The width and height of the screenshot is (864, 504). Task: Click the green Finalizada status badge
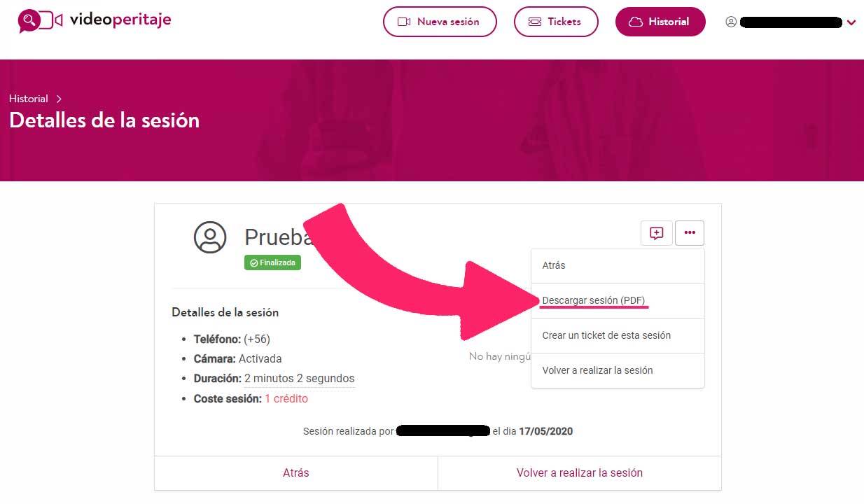click(272, 262)
